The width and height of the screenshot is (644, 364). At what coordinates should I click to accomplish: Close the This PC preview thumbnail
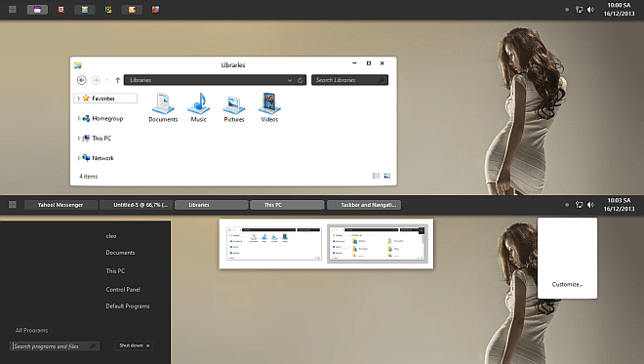(422, 230)
